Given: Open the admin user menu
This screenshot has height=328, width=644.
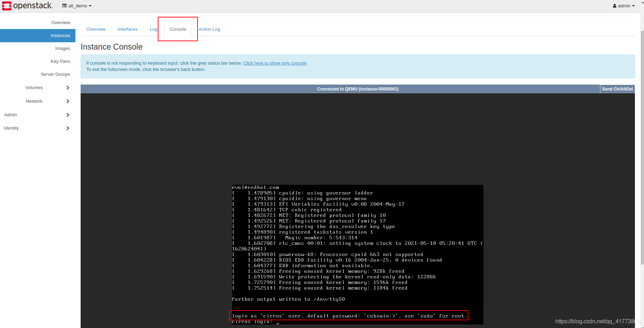Looking at the screenshot, I should point(624,6).
